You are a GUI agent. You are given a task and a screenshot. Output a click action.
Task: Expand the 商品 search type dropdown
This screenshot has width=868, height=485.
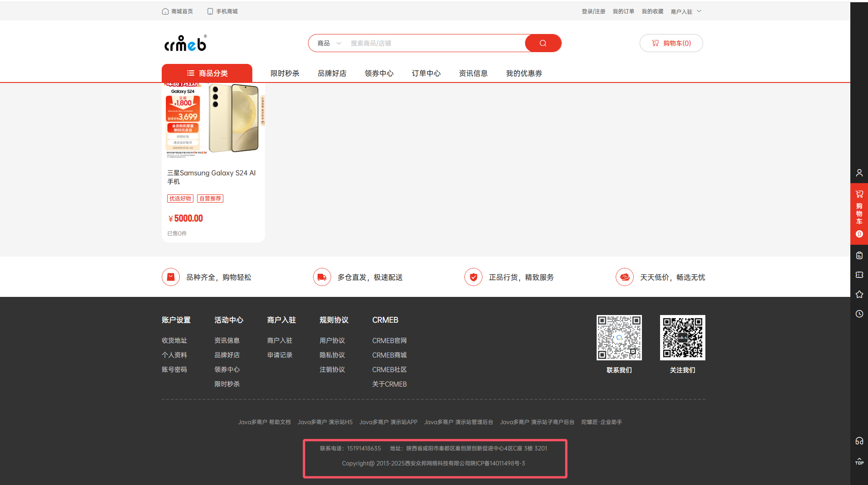coord(329,43)
